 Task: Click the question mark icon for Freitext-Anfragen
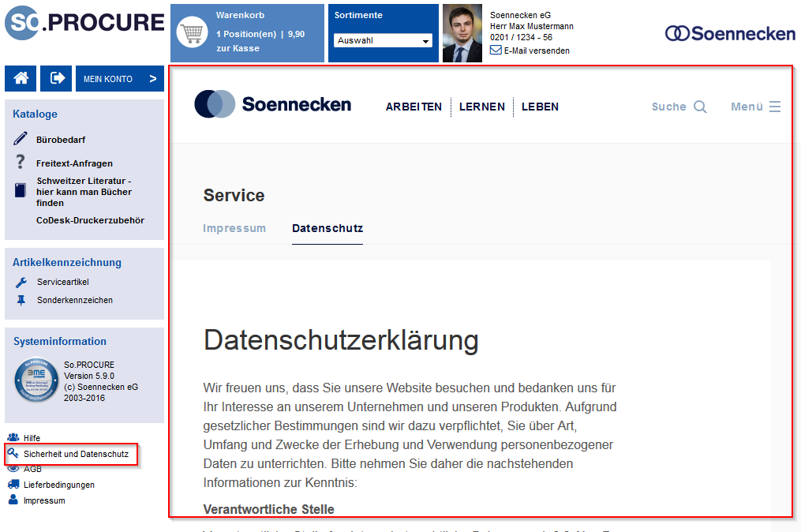coord(20,162)
